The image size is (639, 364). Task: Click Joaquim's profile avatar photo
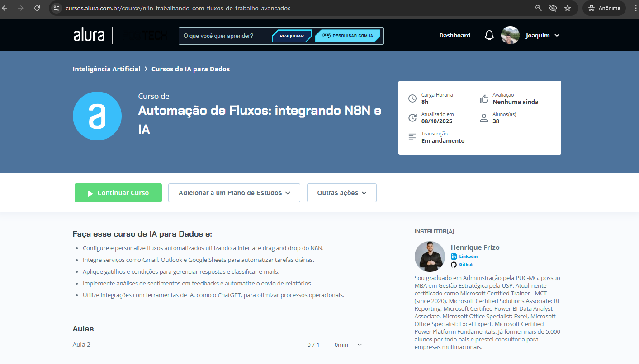point(510,35)
